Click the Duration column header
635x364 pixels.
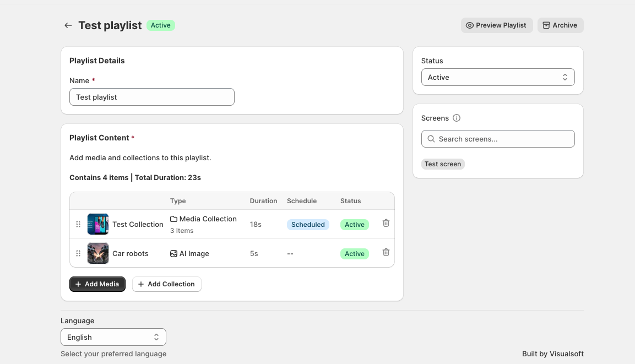264,201
